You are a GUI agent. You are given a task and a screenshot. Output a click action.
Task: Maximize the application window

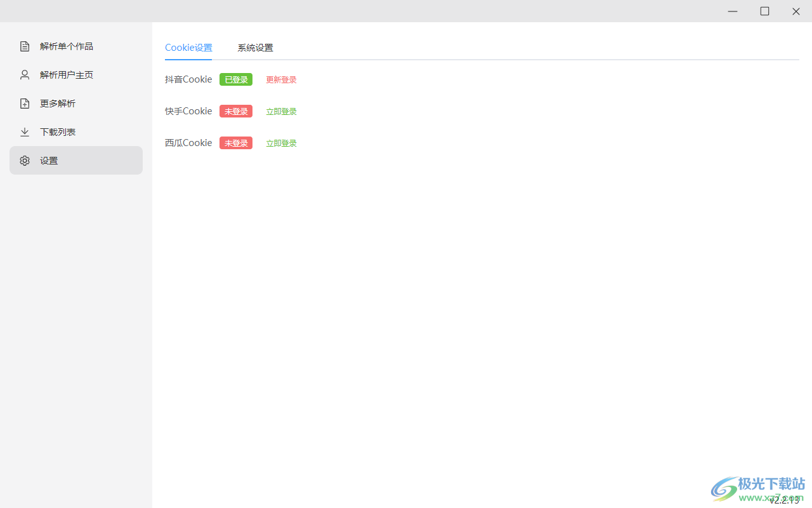point(764,11)
